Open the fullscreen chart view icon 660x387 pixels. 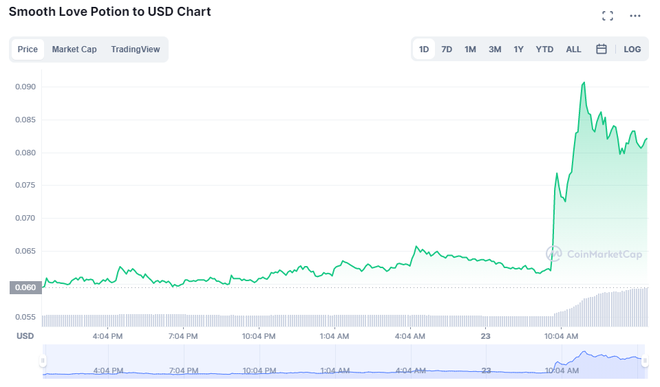[x=607, y=16]
